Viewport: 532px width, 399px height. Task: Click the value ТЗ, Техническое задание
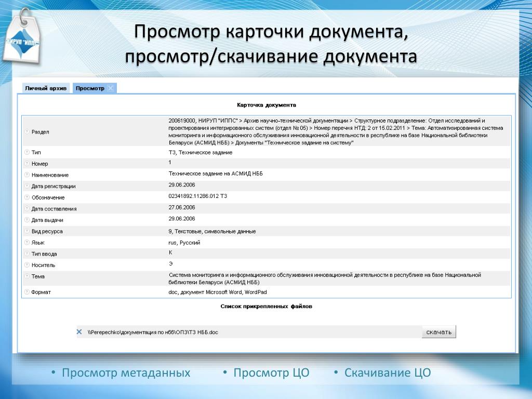201,152
